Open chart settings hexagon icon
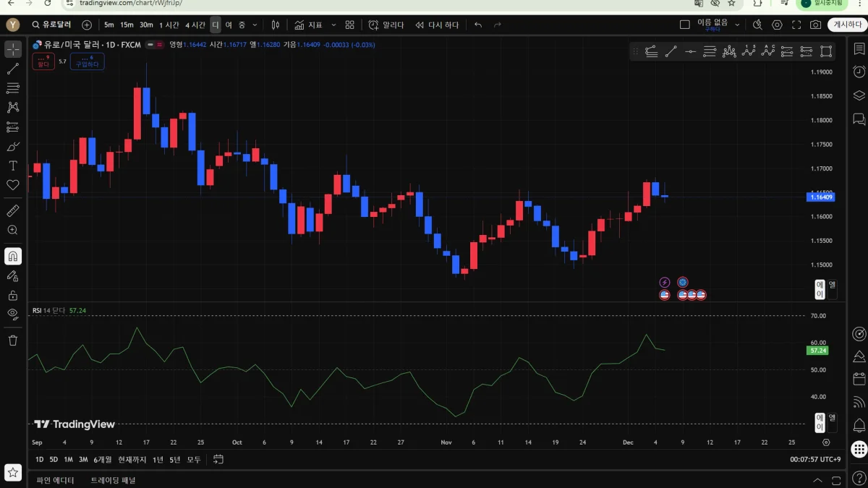The height and width of the screenshot is (488, 868). click(778, 25)
